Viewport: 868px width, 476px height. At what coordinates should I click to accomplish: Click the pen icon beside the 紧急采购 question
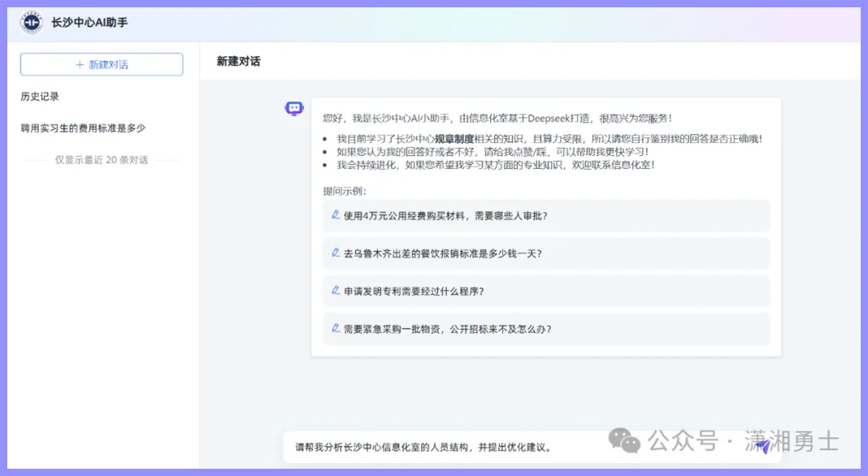point(335,329)
